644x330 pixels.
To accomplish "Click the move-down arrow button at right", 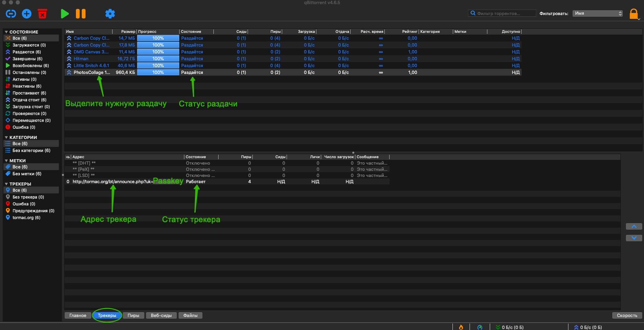I will (x=634, y=238).
